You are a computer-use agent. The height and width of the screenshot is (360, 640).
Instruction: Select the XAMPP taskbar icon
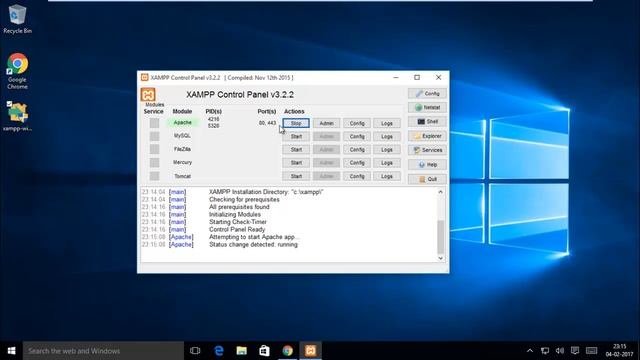[311, 351]
